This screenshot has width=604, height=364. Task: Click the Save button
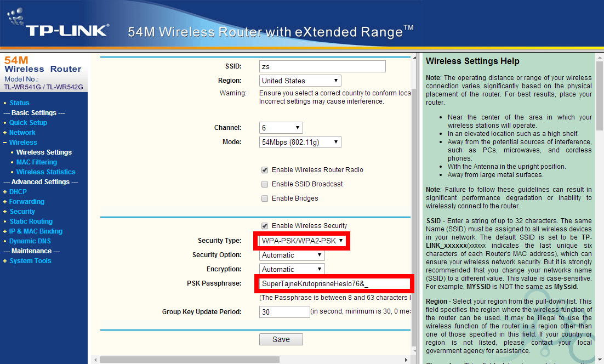click(x=281, y=339)
